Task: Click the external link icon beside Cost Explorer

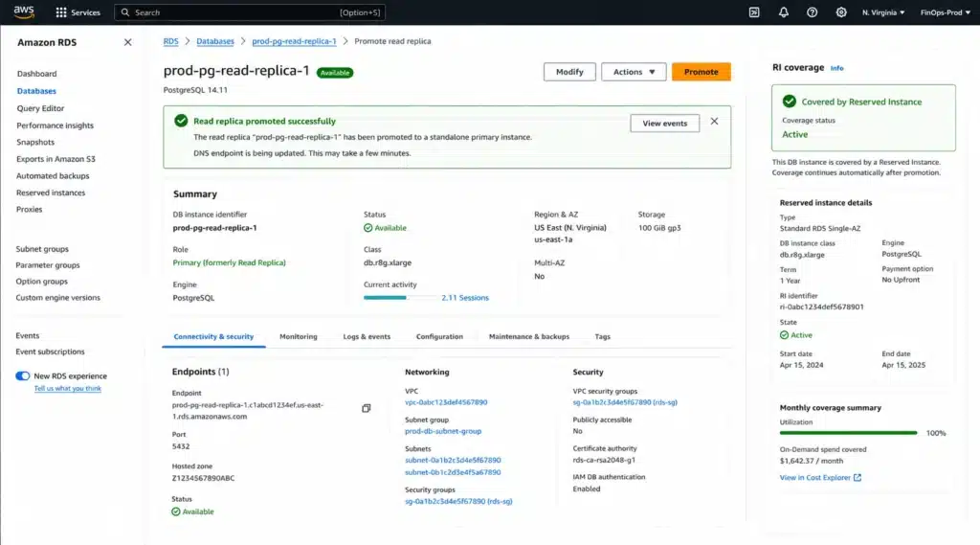Action: pyautogui.click(x=857, y=477)
